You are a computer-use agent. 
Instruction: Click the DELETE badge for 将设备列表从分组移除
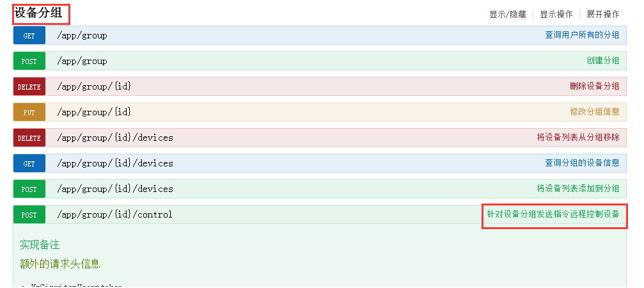29,138
